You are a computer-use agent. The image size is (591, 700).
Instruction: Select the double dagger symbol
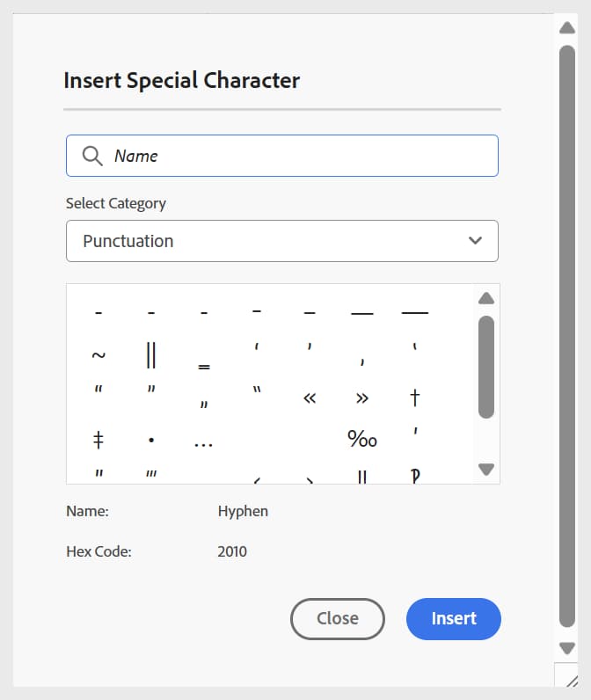98,440
